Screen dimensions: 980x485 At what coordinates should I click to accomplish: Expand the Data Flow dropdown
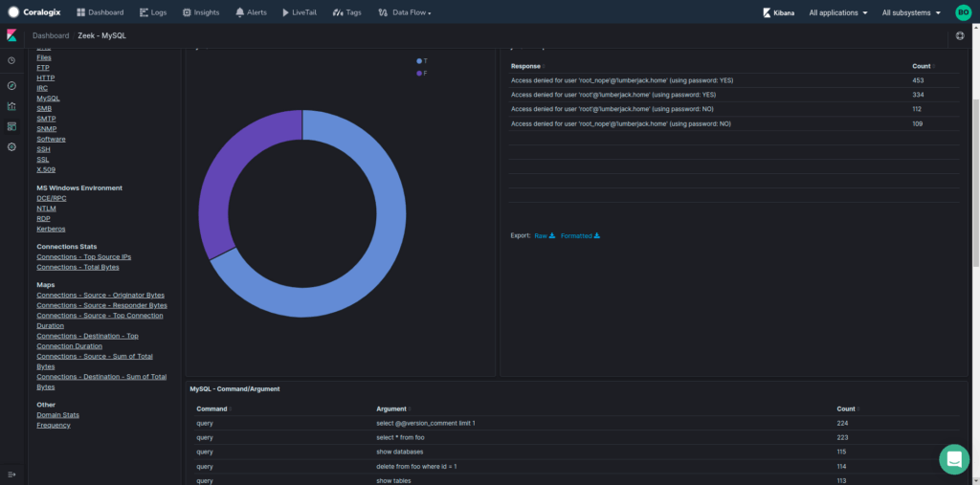tap(405, 12)
